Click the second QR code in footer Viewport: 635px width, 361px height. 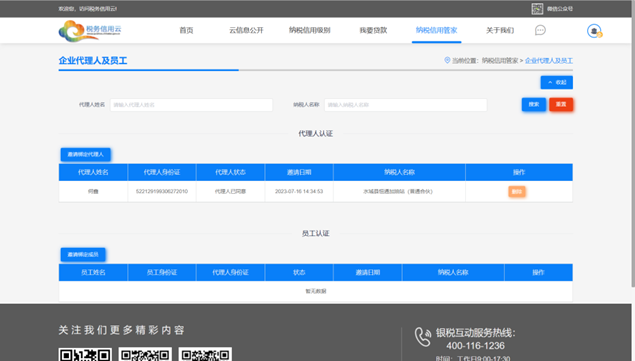pyautogui.click(x=145, y=354)
